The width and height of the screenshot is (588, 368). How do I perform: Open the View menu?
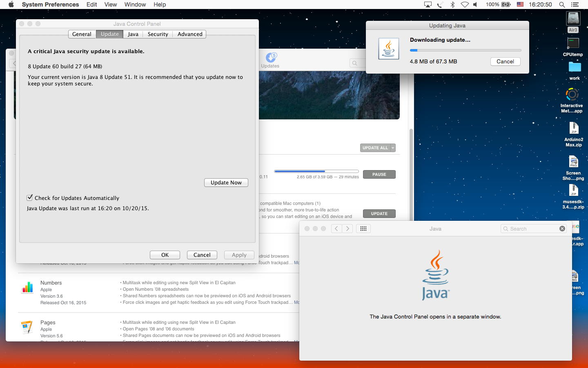111,4
